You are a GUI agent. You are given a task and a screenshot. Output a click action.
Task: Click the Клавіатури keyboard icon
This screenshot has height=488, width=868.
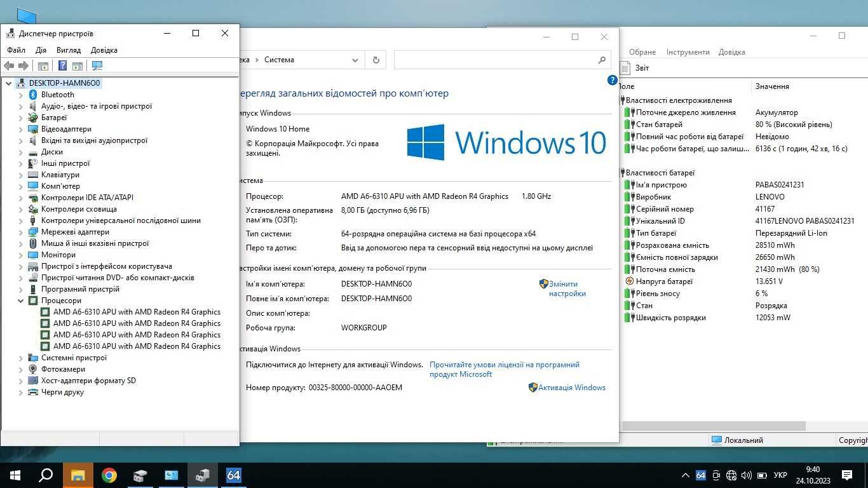coord(34,175)
